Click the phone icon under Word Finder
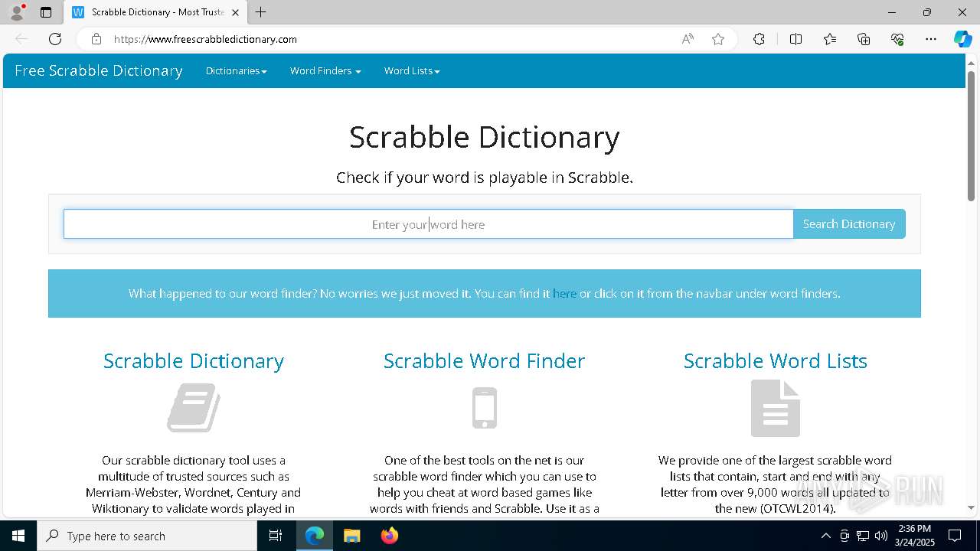This screenshot has height=551, width=980. coord(485,408)
